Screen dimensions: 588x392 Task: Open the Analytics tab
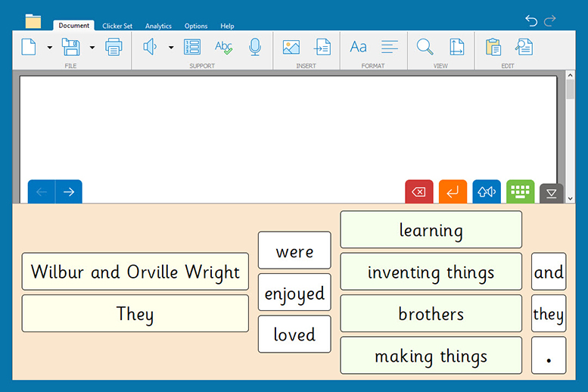pos(158,26)
